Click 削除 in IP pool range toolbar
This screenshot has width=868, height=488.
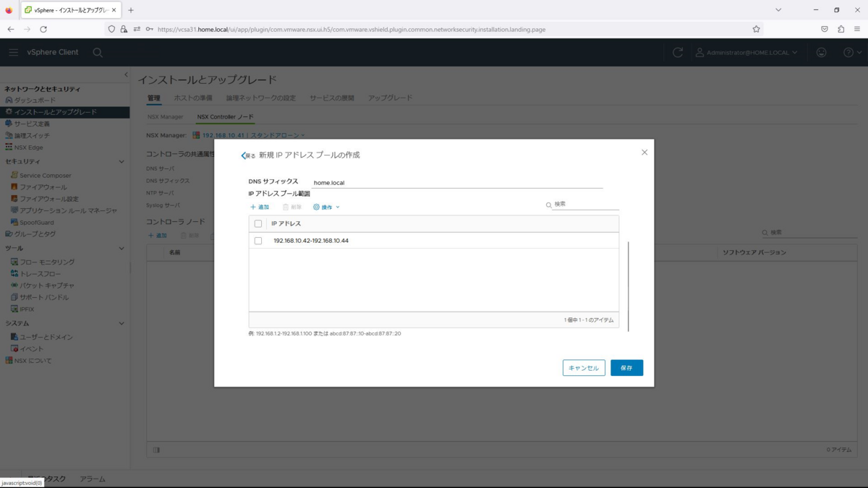click(x=292, y=207)
